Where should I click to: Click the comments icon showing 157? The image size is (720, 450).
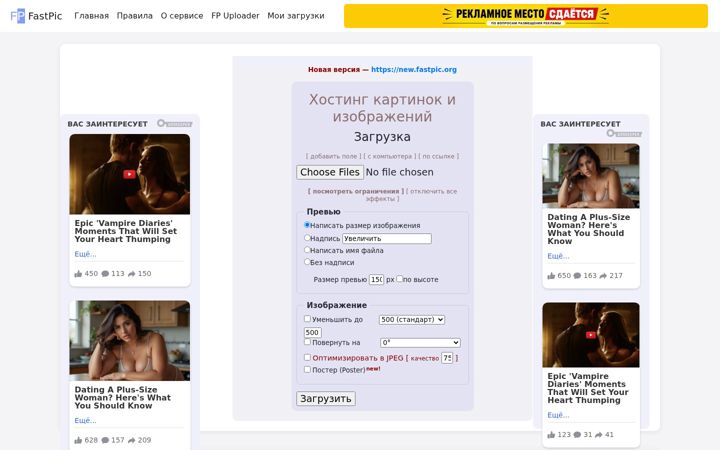click(x=105, y=440)
